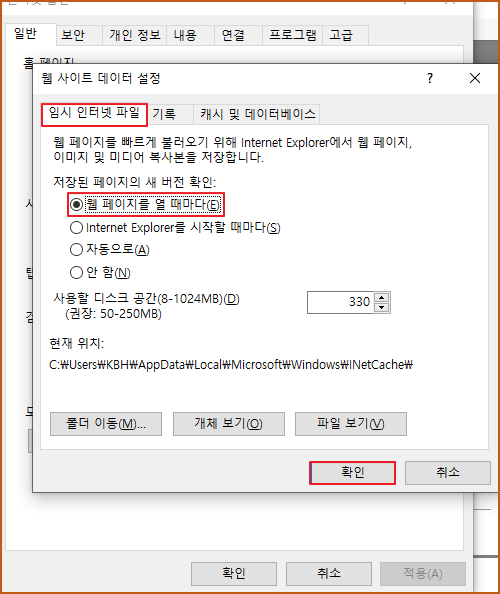Open the 캐시 및 데이터베이스 tab
Viewport: 500px width, 594px height.
(x=257, y=114)
